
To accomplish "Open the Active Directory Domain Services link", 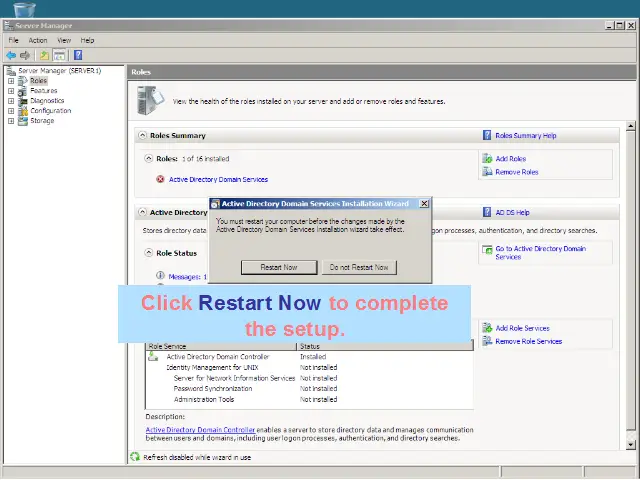I will click(x=218, y=180).
